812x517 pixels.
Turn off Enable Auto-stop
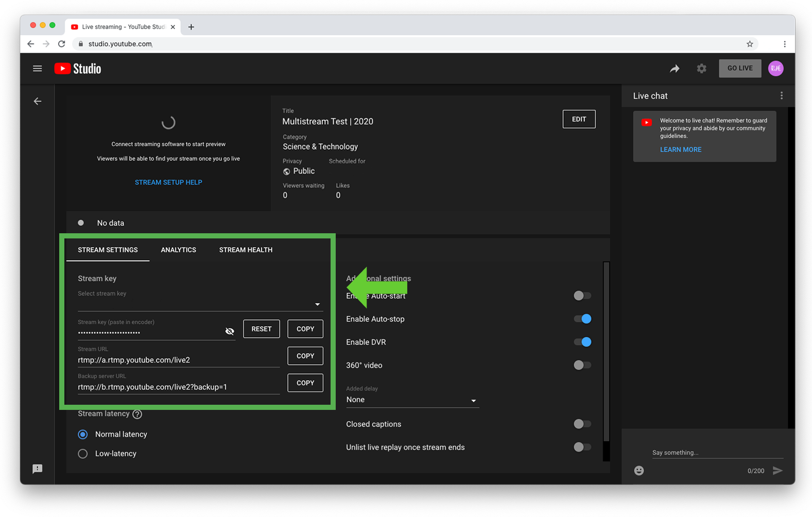(x=582, y=319)
